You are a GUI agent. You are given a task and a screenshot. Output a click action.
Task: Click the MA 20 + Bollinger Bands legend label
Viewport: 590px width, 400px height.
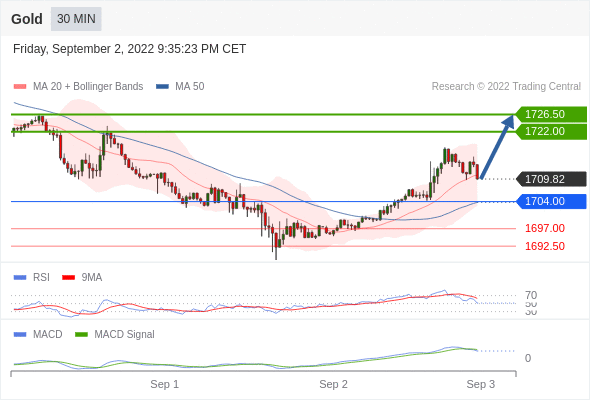[88, 87]
